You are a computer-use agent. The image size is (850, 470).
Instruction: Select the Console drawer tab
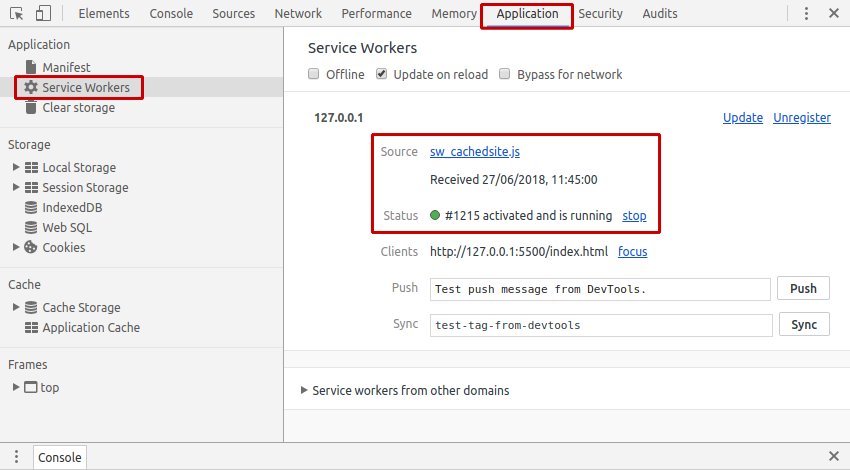(60, 457)
